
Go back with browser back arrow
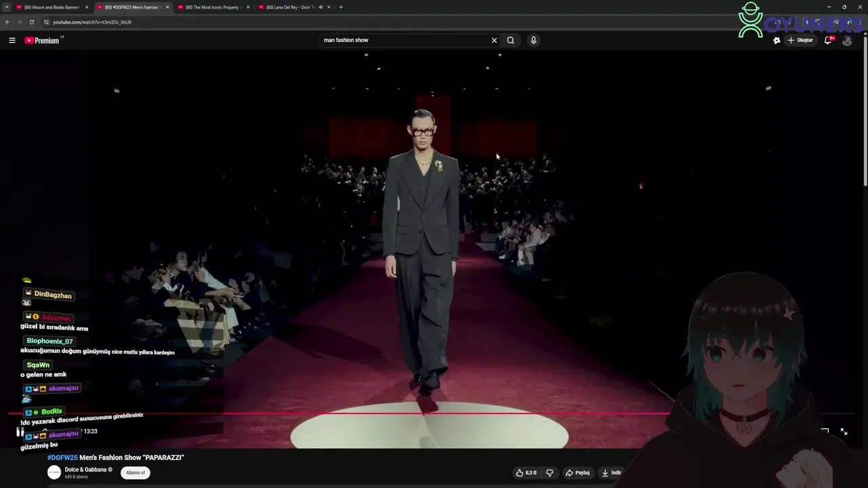pyautogui.click(x=7, y=22)
